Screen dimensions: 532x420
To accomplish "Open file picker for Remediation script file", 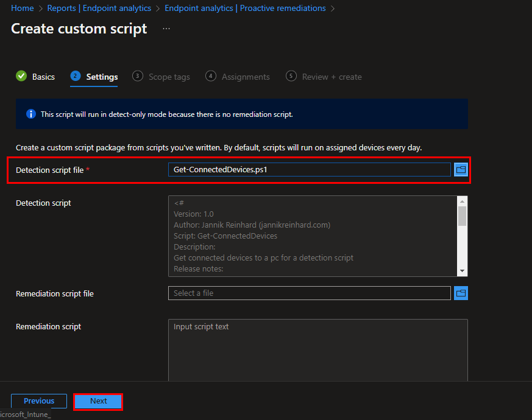I will (x=461, y=293).
